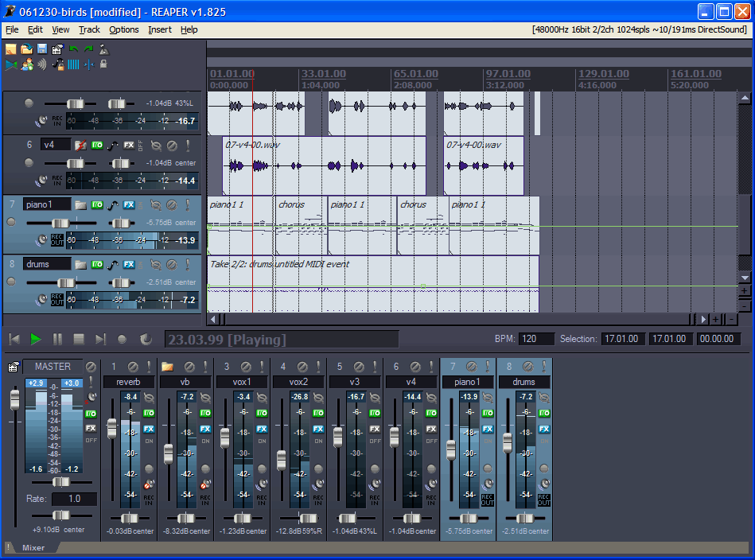The width and height of the screenshot is (755, 560).
Task: Click the Undo arrow in the toolbar
Action: 73,49
